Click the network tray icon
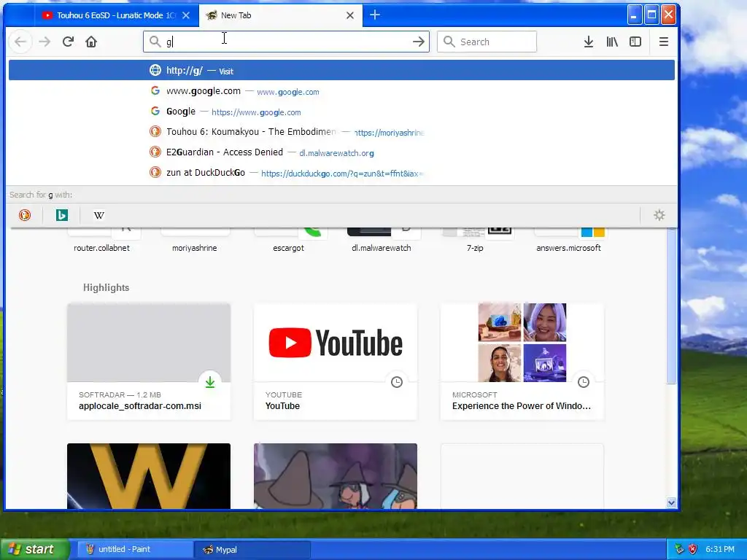This screenshot has width=747, height=560. point(679,549)
